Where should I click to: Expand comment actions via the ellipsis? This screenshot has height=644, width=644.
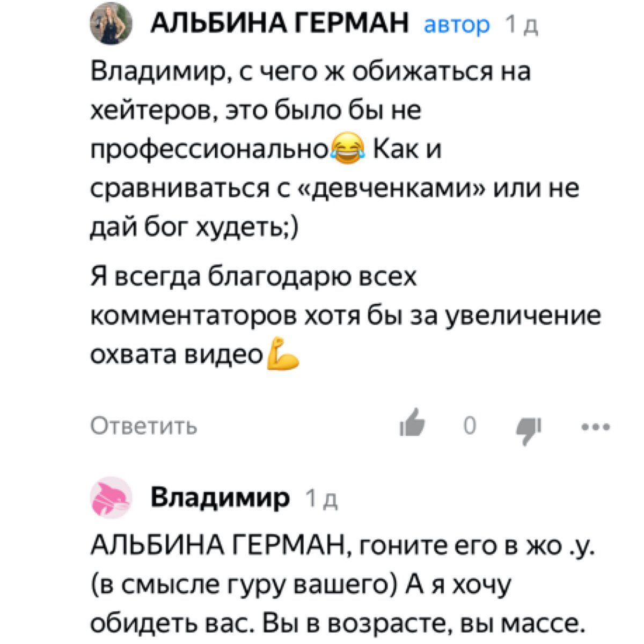pos(596,427)
